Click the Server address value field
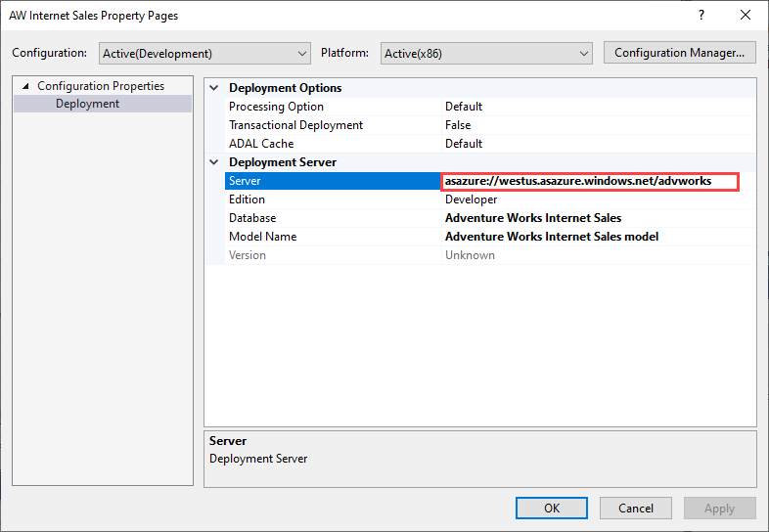The image size is (769, 532). [590, 182]
